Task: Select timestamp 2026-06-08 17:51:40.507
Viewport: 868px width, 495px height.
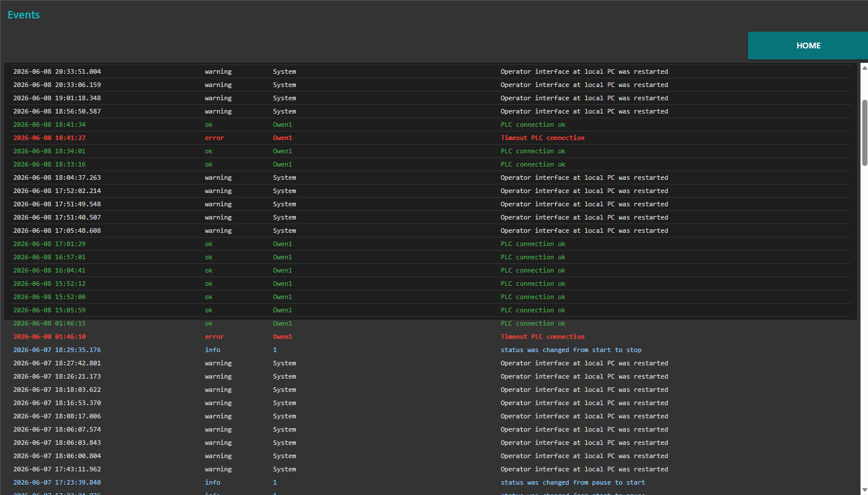Action: tap(57, 217)
